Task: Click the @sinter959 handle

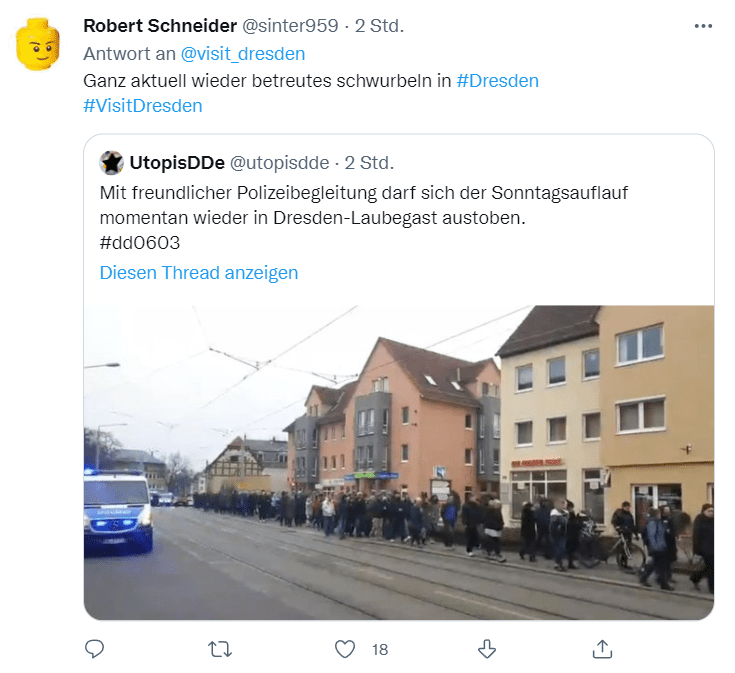Action: pyautogui.click(x=290, y=26)
